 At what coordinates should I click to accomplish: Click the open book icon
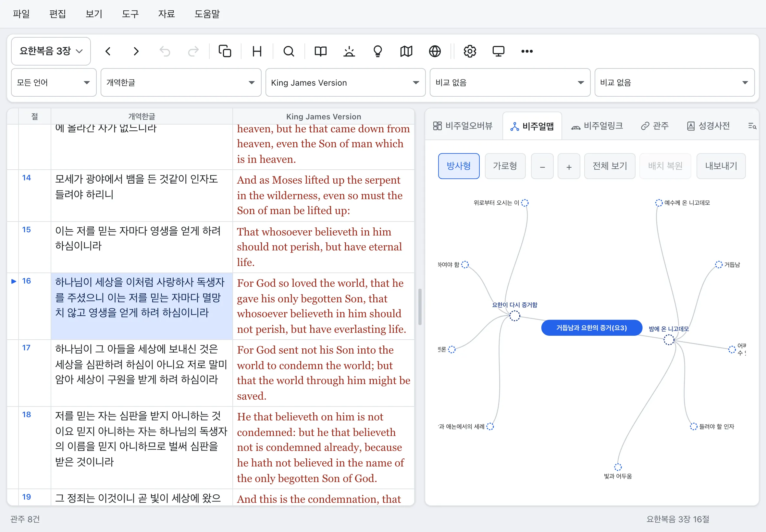[x=320, y=51]
